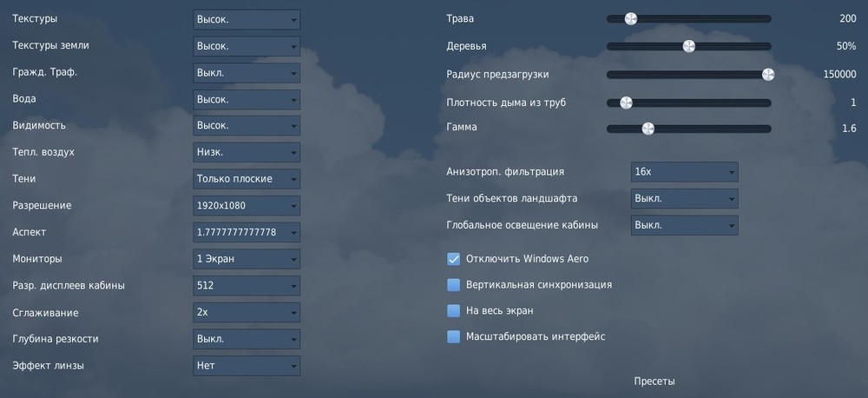Enable Вертикальная синхронизация checkbox
The width and height of the screenshot is (868, 398).
point(453,285)
